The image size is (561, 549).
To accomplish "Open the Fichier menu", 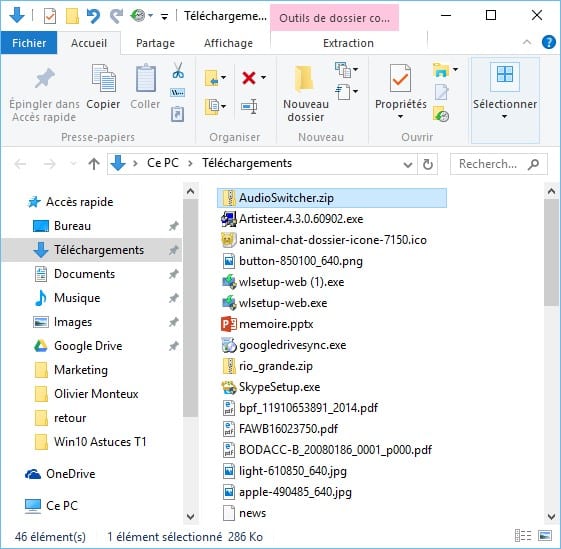I will tap(29, 43).
